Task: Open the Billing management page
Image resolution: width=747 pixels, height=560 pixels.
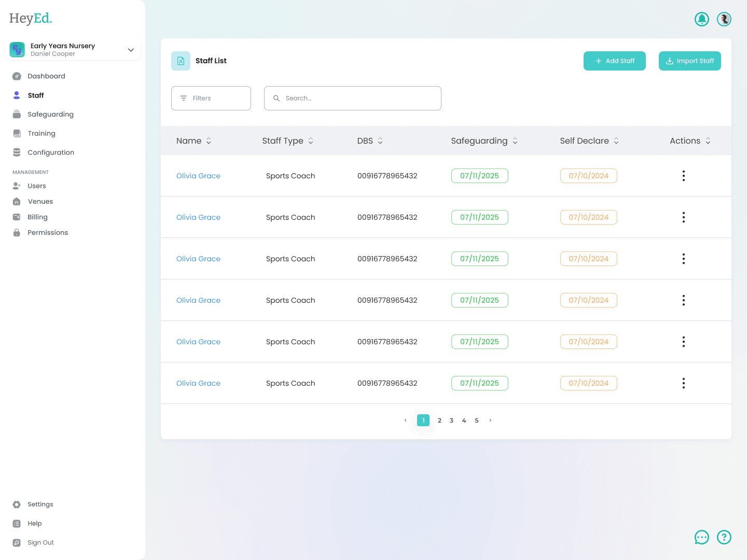Action: pos(37,217)
